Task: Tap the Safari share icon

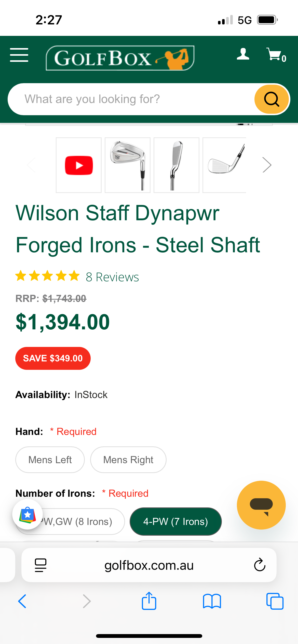Action: pyautogui.click(x=149, y=601)
